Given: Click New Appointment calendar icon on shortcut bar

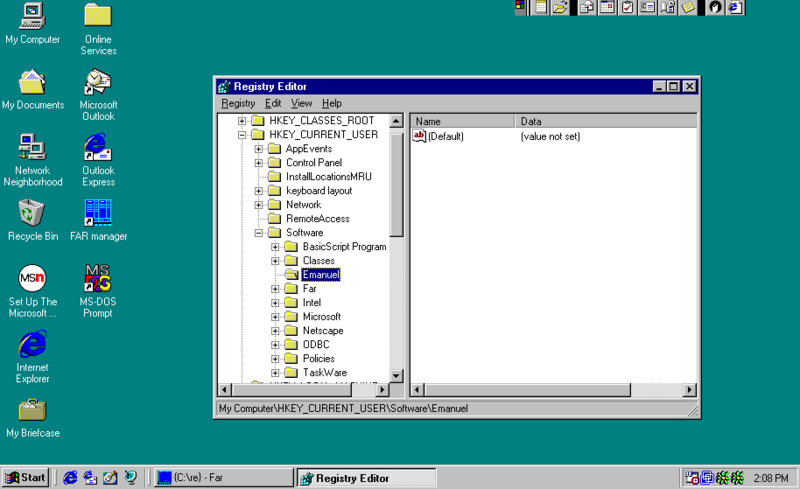Looking at the screenshot, I should (x=607, y=7).
